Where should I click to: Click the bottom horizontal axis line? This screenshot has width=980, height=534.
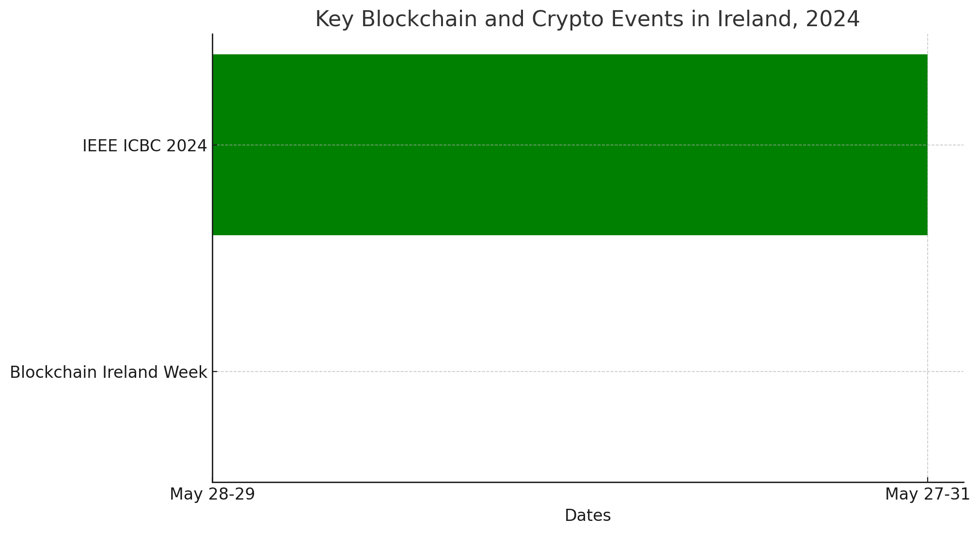click(x=588, y=482)
